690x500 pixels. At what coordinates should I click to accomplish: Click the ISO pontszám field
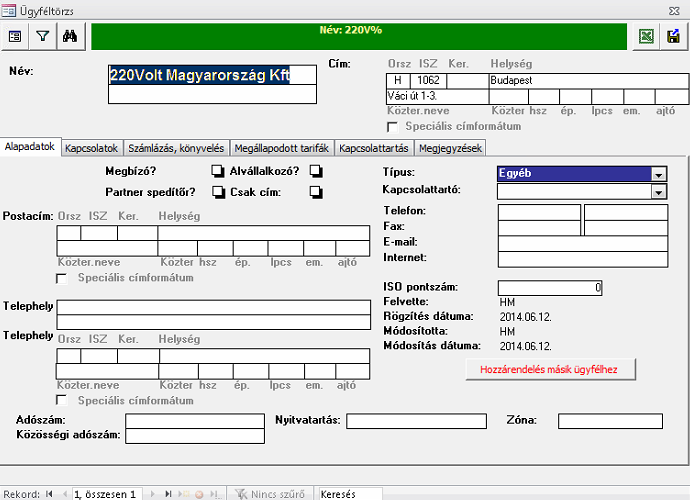tap(550, 288)
